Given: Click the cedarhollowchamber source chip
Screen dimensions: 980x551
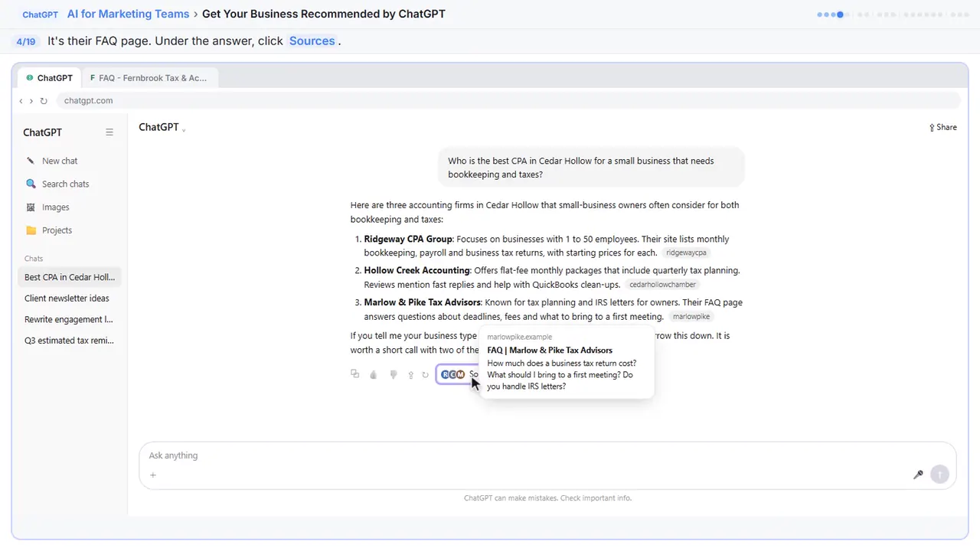Looking at the screenshot, I should click(662, 285).
